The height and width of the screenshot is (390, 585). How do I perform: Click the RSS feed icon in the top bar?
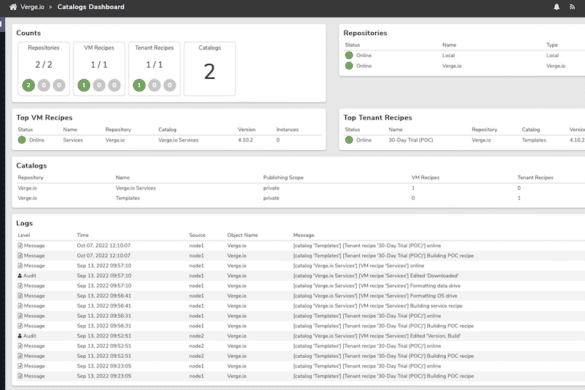coord(572,7)
